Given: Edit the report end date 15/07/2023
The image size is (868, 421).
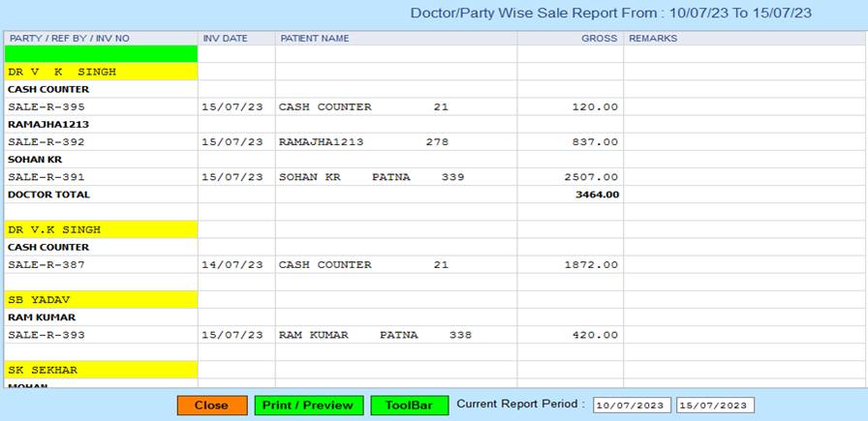Looking at the screenshot, I should tap(714, 406).
